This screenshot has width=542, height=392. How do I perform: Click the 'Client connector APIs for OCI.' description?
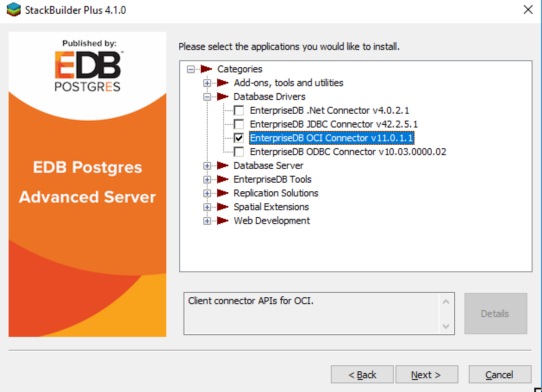coord(251,301)
